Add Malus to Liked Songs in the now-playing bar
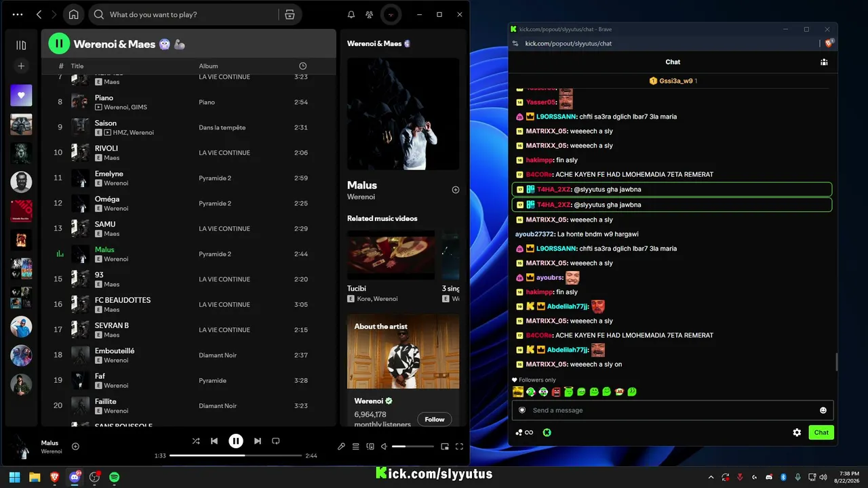 (75, 446)
